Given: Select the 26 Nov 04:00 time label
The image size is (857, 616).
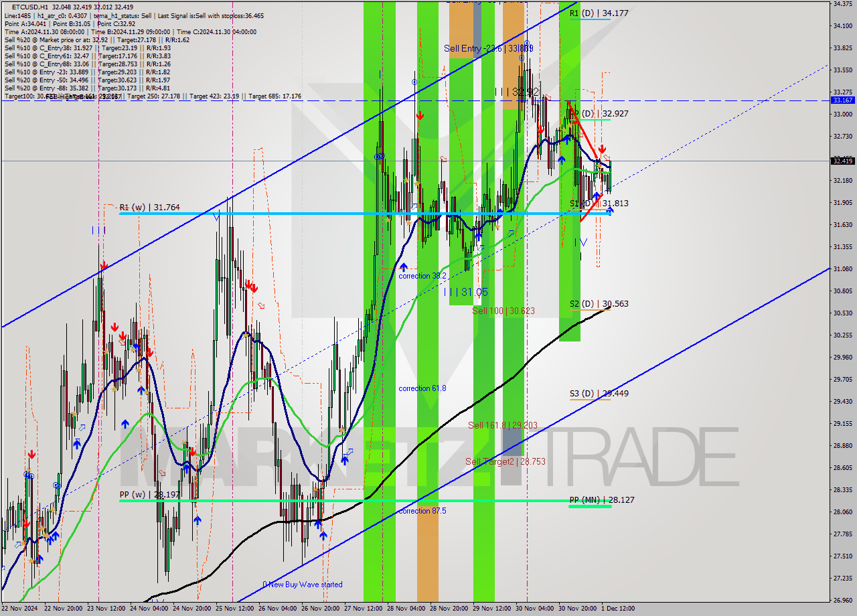Looking at the screenshot, I should (277, 609).
